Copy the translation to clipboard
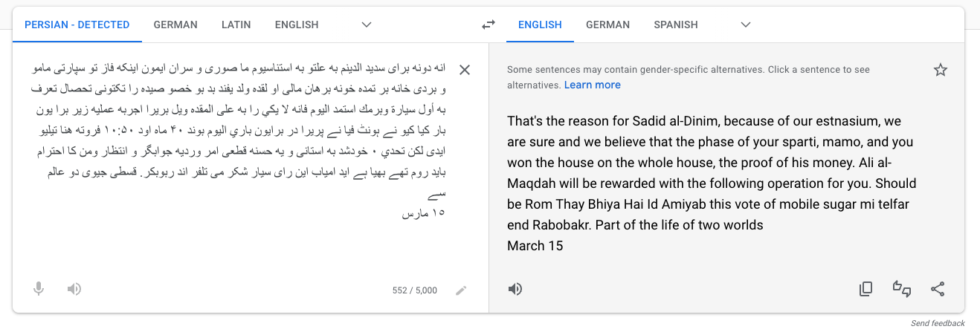 click(865, 289)
